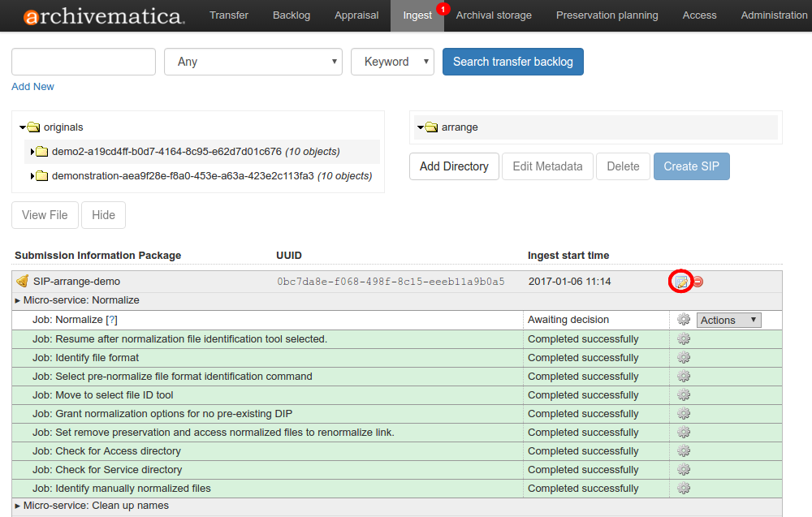Image resolution: width=812 pixels, height=517 pixels.
Task: Expand Micro-service: Clean up names
Action: pos(18,506)
